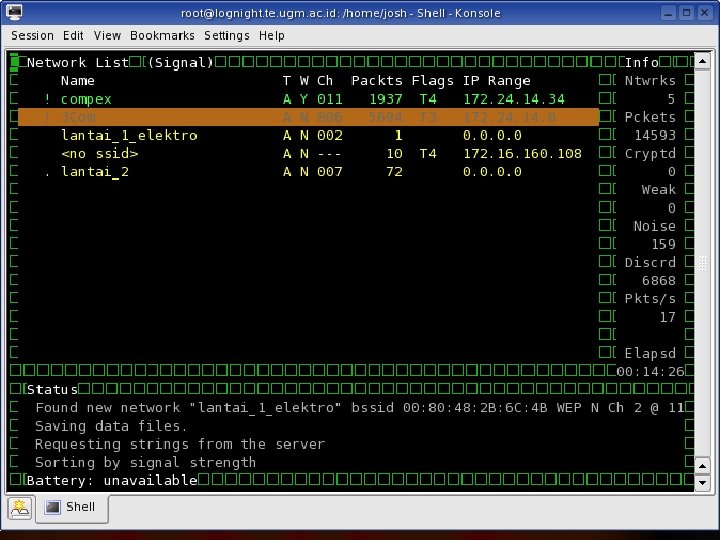Click the Noise value 159
This screenshot has width=720, height=540.
point(664,244)
